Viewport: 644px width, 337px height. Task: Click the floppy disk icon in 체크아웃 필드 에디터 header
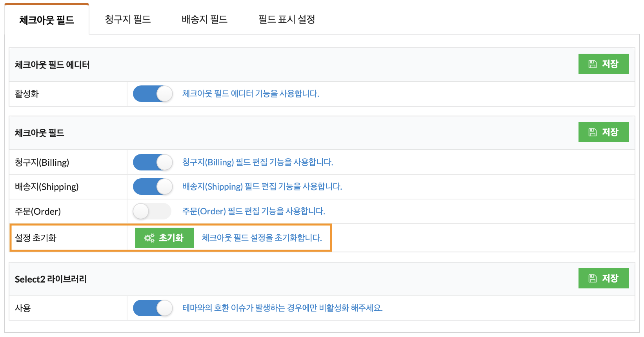point(593,64)
